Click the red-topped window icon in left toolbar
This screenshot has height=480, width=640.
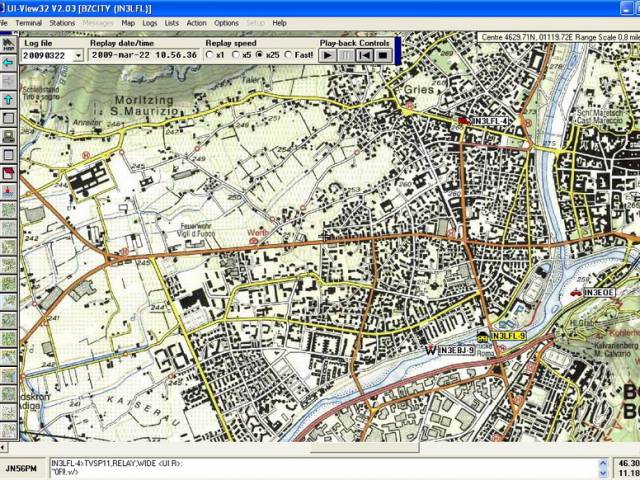tap(9, 173)
